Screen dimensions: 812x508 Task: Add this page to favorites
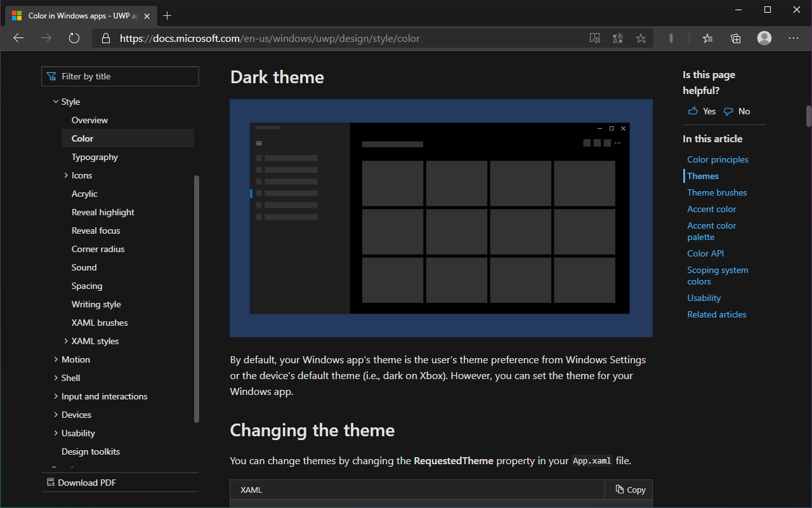(x=641, y=38)
